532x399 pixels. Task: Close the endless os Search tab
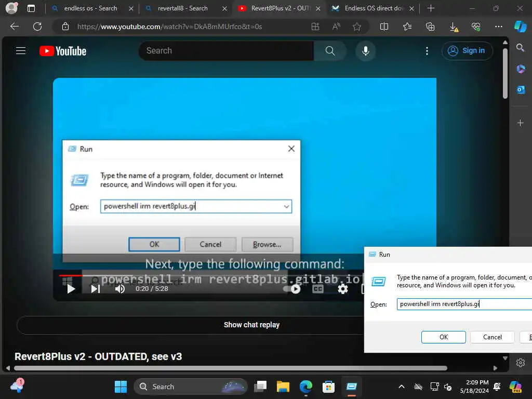click(x=131, y=8)
